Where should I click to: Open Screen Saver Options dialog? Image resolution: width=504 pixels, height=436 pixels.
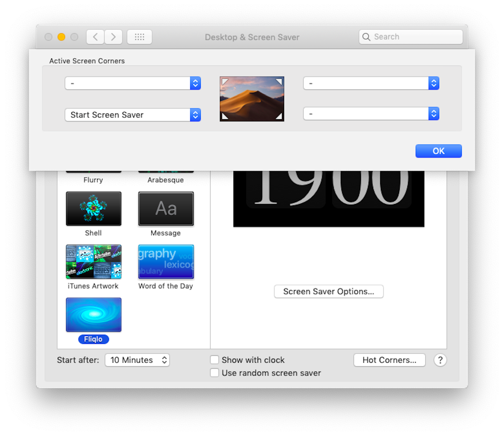pos(329,291)
